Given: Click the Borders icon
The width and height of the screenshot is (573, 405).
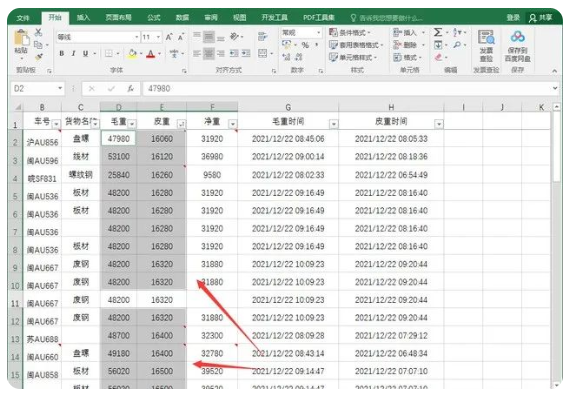Looking at the screenshot, I should coord(109,54).
